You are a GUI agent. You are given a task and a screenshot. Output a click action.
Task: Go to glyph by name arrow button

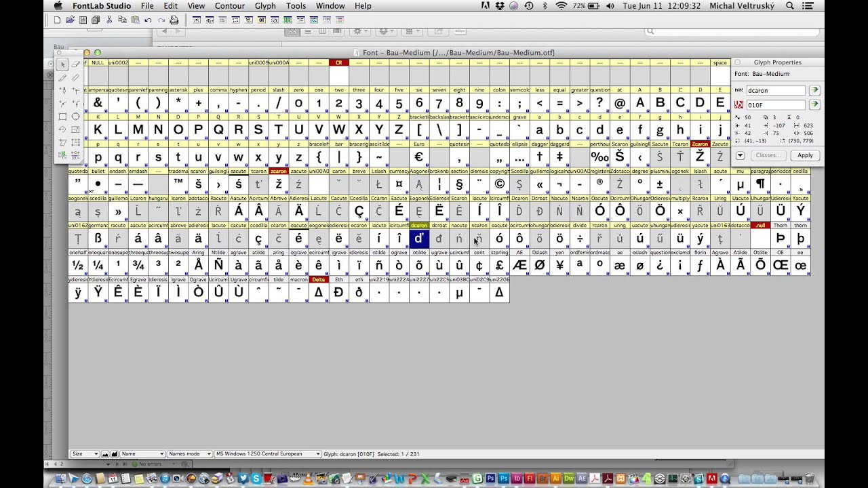(x=814, y=90)
